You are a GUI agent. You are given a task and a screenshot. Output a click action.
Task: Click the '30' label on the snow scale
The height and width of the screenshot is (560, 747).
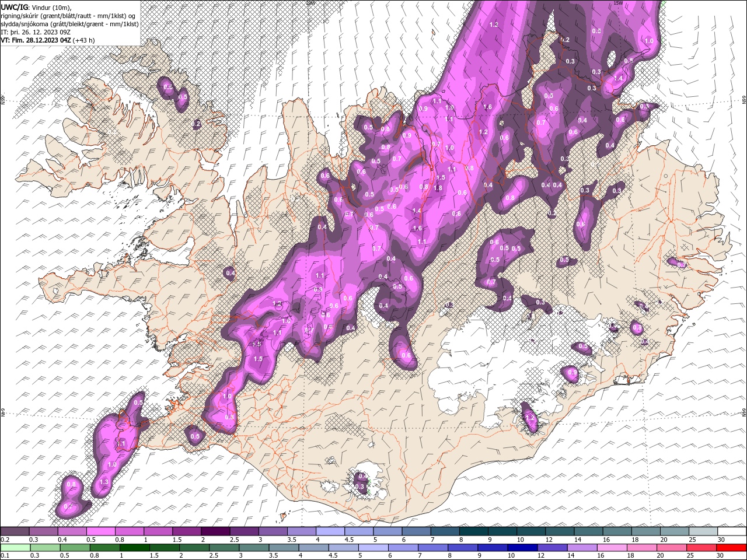721,540
